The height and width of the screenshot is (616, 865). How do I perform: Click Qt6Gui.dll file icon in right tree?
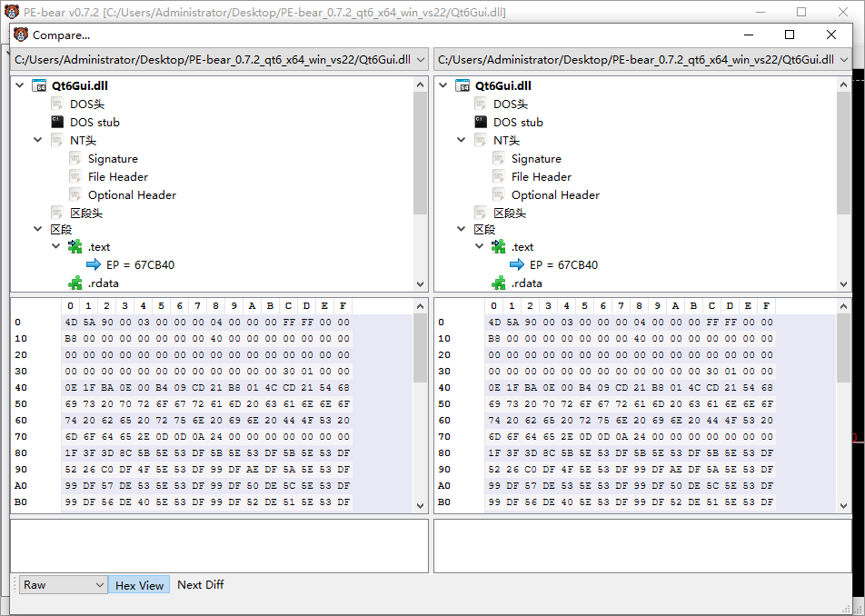click(462, 86)
